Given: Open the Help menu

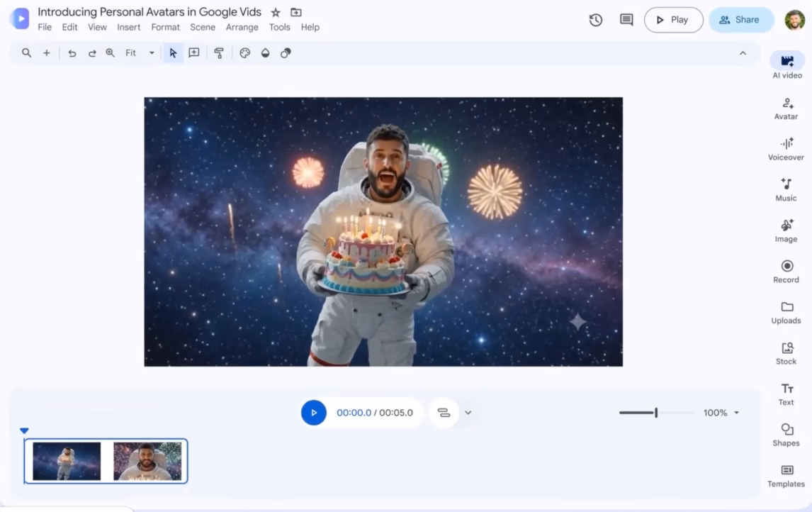Looking at the screenshot, I should coord(310,27).
